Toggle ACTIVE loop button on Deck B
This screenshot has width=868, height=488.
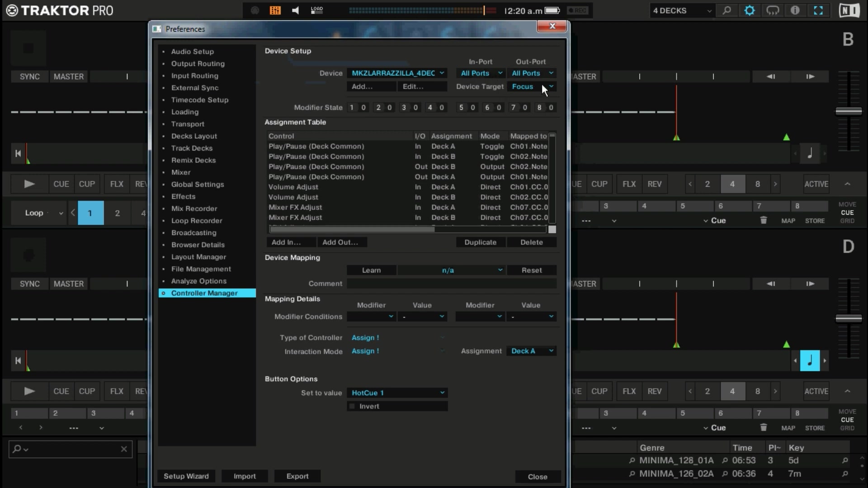point(816,184)
